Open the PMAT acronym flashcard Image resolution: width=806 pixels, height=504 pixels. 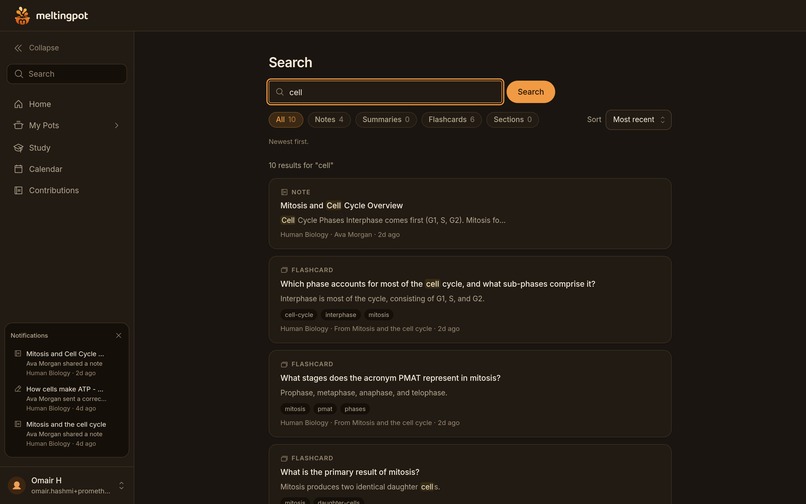tap(390, 378)
